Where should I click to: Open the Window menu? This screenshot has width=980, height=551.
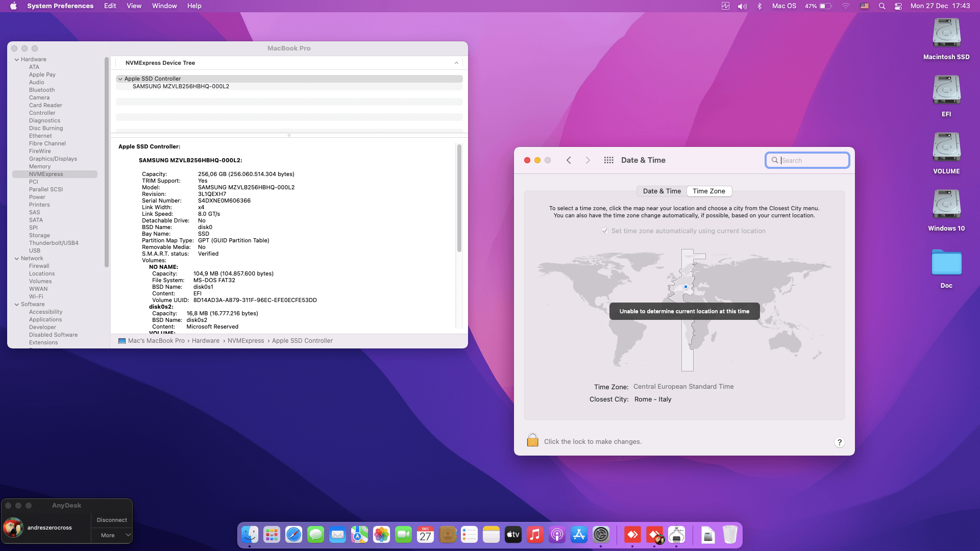click(164, 6)
